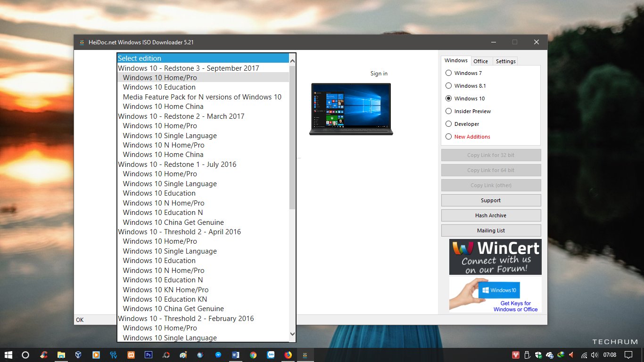This screenshot has height=362, width=644.
Task: Open VirtualBox from the taskbar
Action: coord(78,355)
